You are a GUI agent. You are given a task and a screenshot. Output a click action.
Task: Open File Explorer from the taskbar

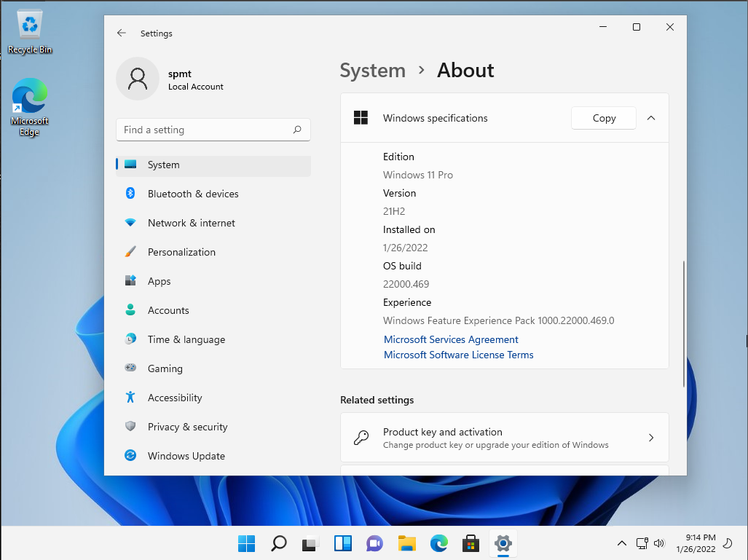coord(406,543)
